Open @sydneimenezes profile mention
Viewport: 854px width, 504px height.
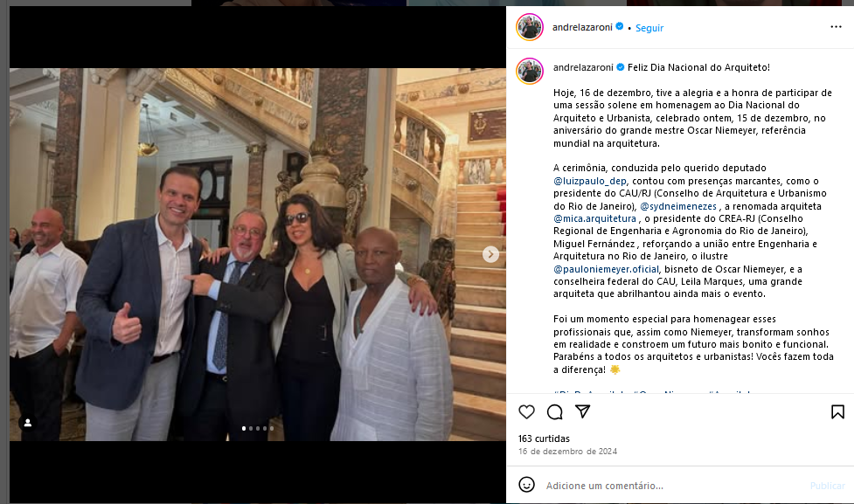(678, 206)
